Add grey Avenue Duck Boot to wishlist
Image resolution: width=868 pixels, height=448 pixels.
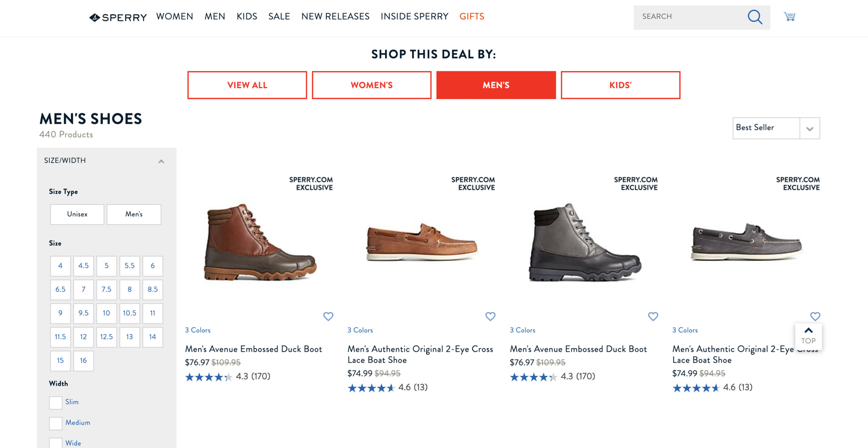pyautogui.click(x=653, y=316)
